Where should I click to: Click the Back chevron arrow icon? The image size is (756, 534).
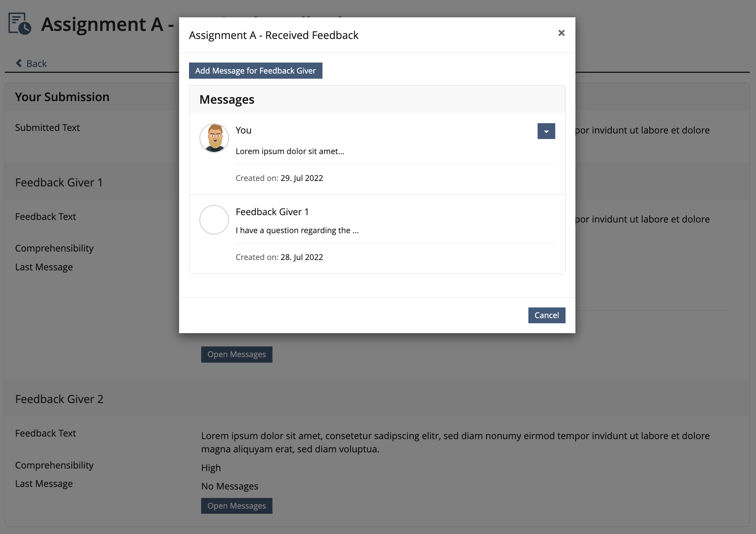(x=19, y=63)
